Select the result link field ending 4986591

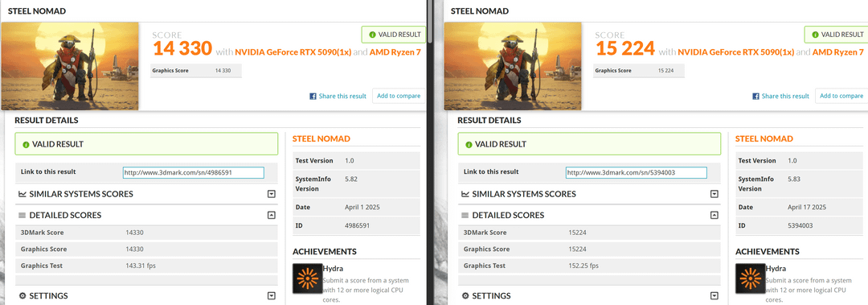click(x=193, y=172)
